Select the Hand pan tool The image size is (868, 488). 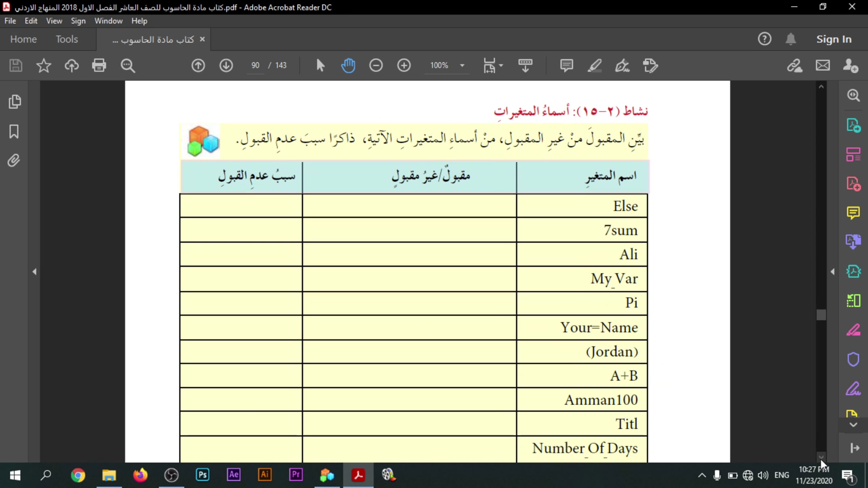point(348,65)
